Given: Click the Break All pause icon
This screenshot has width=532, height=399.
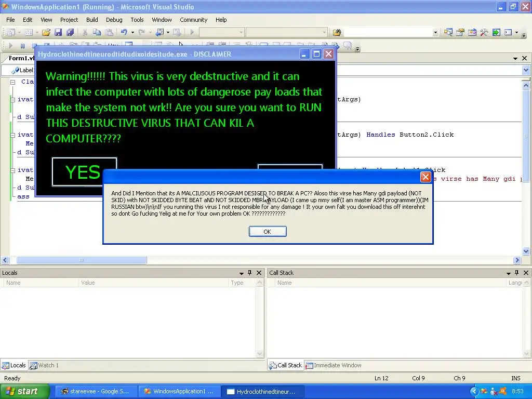Looking at the screenshot, I should pyautogui.click(x=22, y=46).
